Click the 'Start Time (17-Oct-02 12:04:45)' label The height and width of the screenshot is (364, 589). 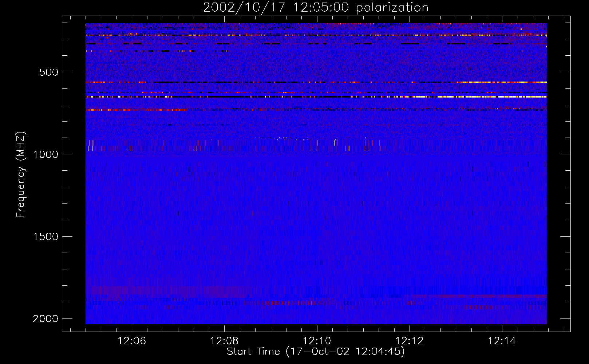tap(316, 352)
